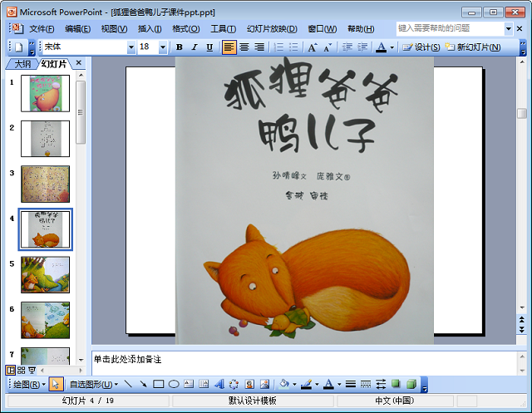Toggle underline text formatting
532x413 pixels.
pyautogui.click(x=209, y=47)
